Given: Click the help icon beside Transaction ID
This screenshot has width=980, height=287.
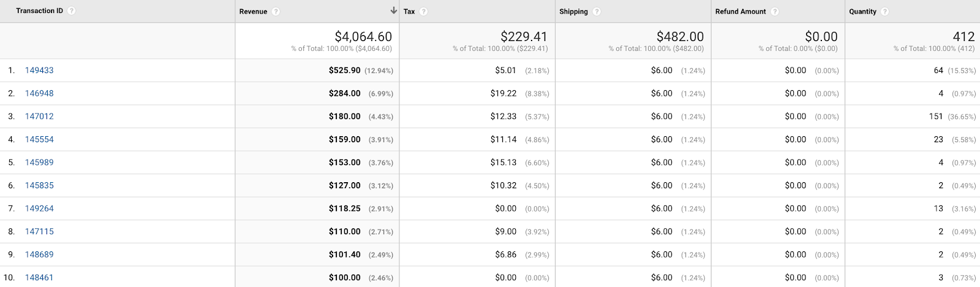Looking at the screenshot, I should pyautogui.click(x=72, y=11).
